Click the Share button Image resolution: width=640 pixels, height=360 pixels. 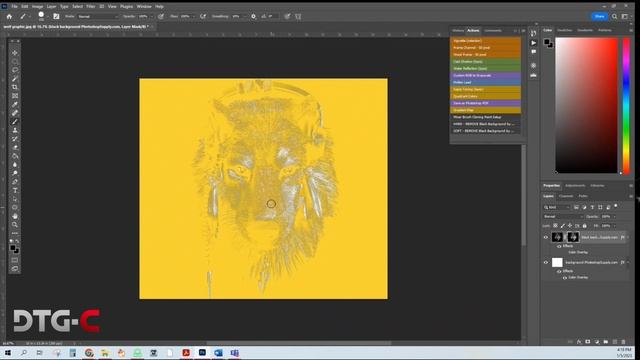pyautogui.click(x=600, y=16)
